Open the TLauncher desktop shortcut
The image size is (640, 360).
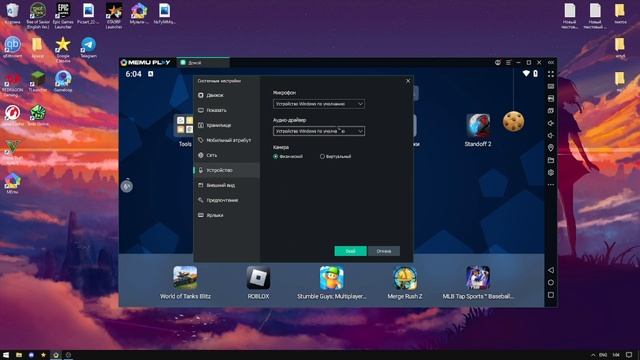pos(38,81)
